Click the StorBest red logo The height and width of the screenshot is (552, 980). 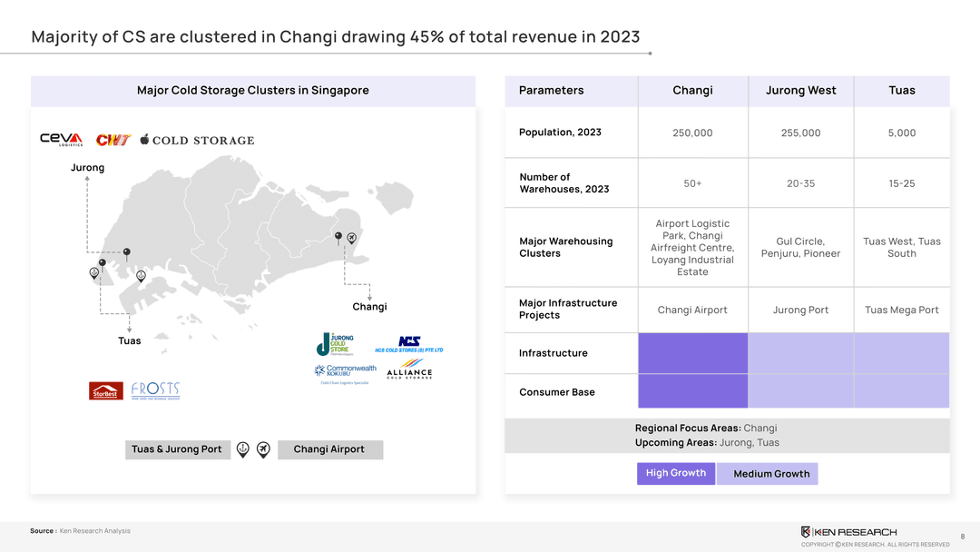click(x=104, y=390)
